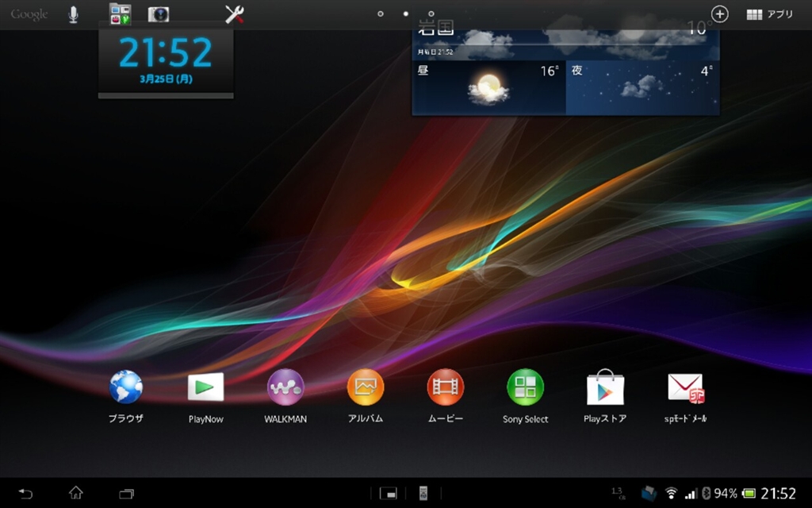Open the アルバム album app
The image size is (812, 508).
click(366, 396)
